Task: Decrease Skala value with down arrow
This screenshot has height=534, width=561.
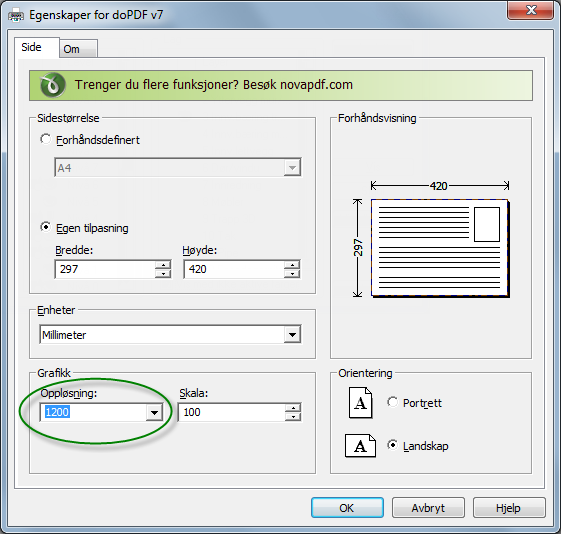Action: [293, 417]
